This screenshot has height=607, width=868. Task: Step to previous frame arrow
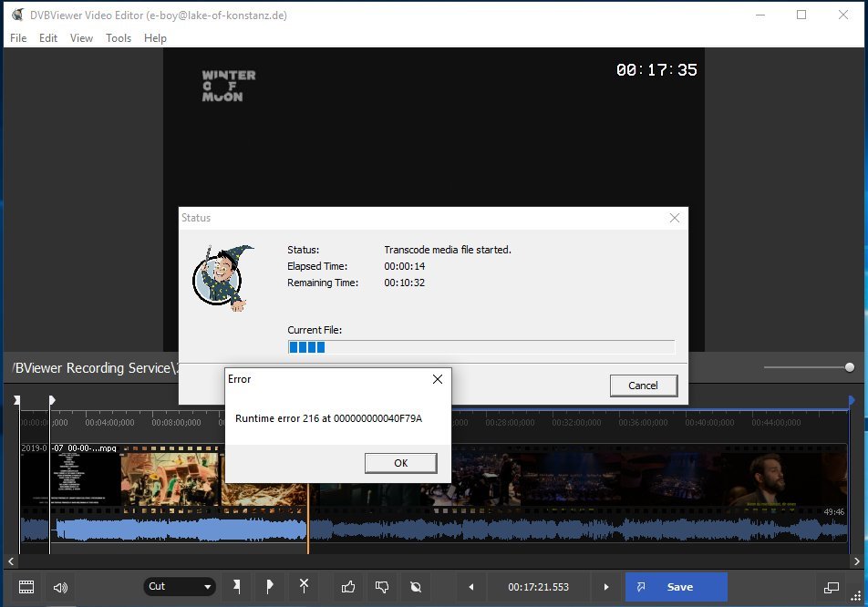click(470, 587)
